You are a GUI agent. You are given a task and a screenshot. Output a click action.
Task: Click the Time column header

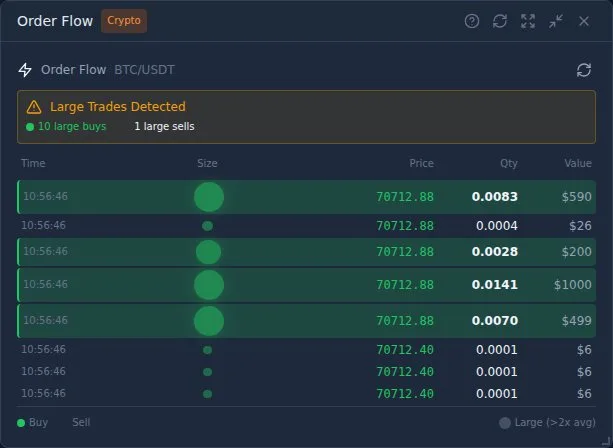pos(33,163)
